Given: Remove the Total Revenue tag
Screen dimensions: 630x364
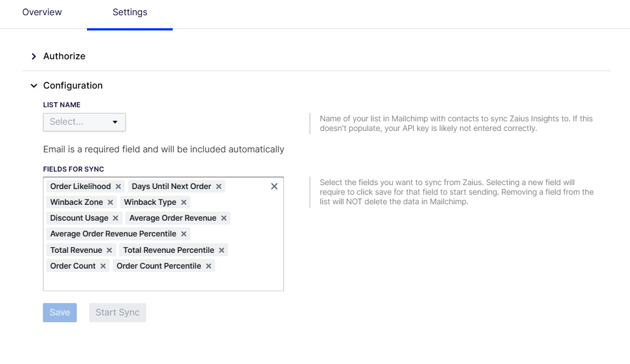Looking at the screenshot, I should [x=109, y=250].
